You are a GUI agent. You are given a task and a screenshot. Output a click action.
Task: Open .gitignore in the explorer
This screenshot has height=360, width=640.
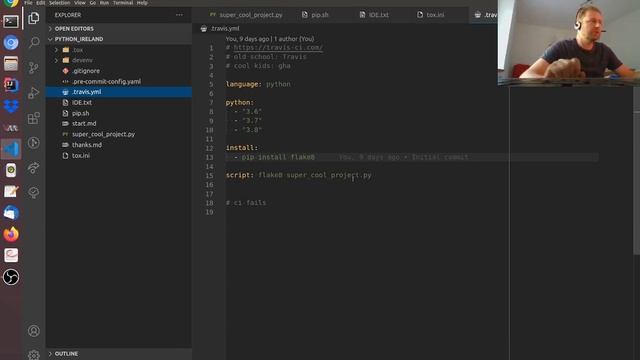click(x=119, y=71)
